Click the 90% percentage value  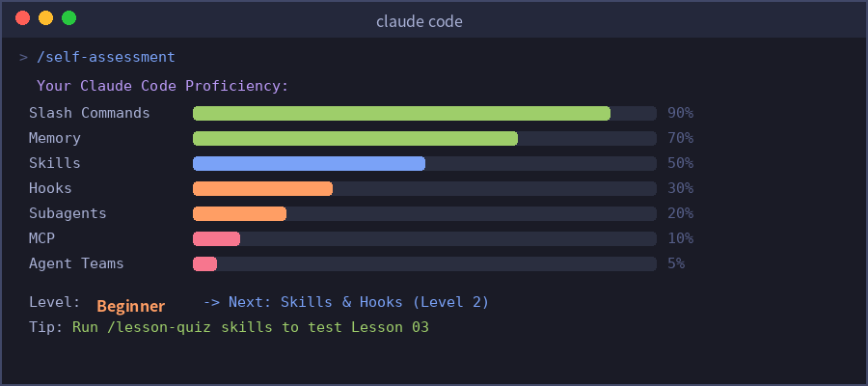pyautogui.click(x=680, y=113)
